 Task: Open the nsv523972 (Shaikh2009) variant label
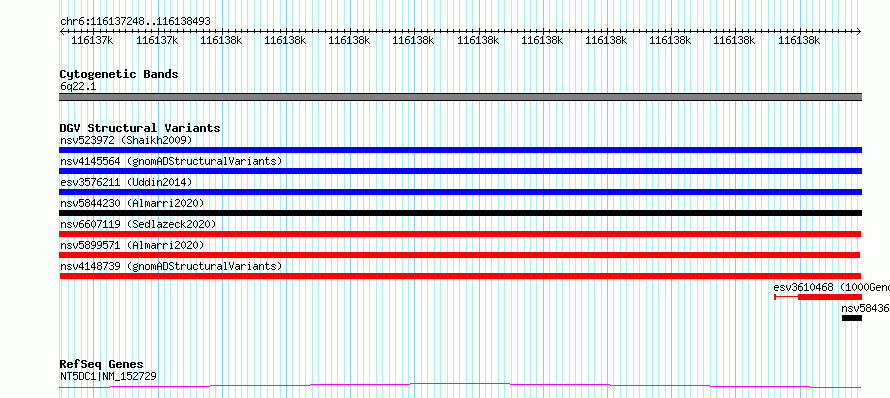(126, 140)
